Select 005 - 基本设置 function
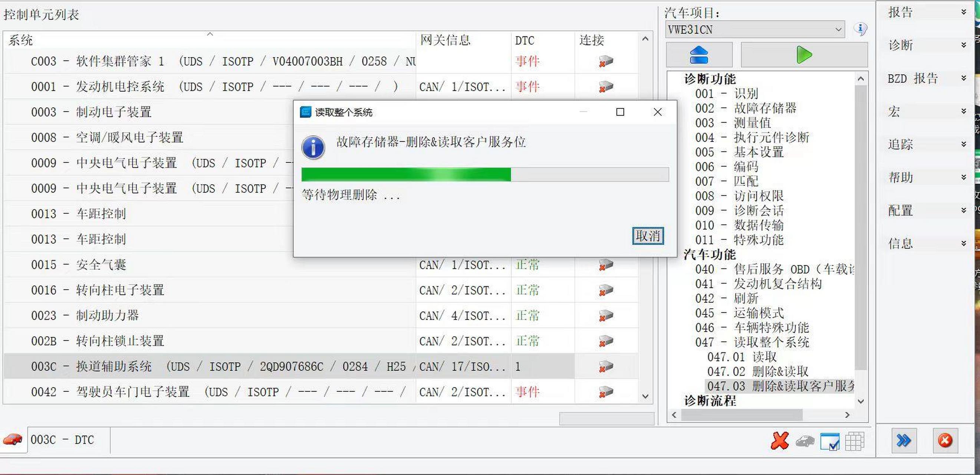980x475 pixels. [x=739, y=152]
